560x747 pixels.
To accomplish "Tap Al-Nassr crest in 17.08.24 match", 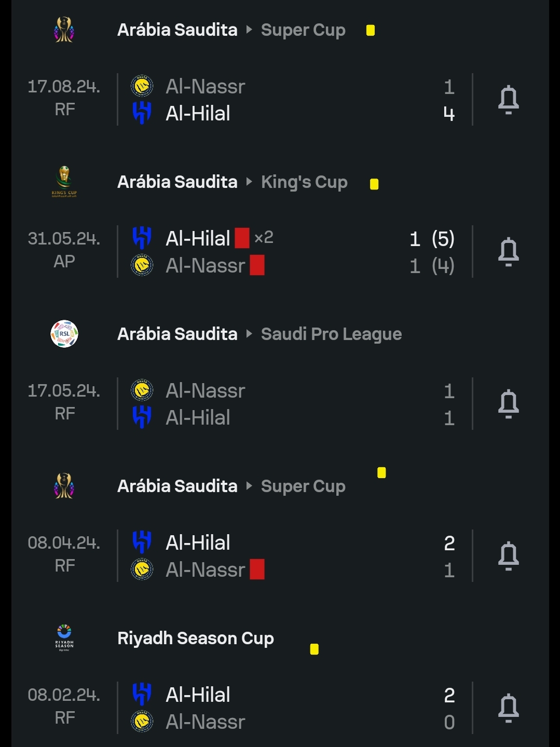I will (x=142, y=86).
